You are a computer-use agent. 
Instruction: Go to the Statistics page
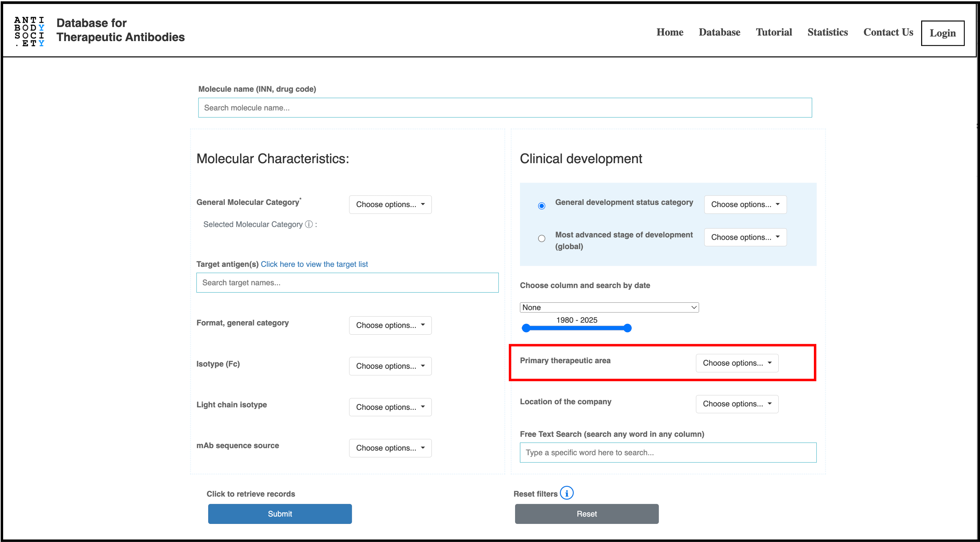[827, 32]
